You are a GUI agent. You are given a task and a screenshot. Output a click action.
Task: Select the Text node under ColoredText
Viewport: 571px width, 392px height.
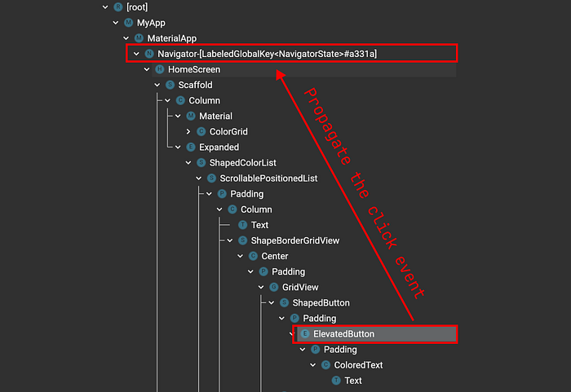353,381
